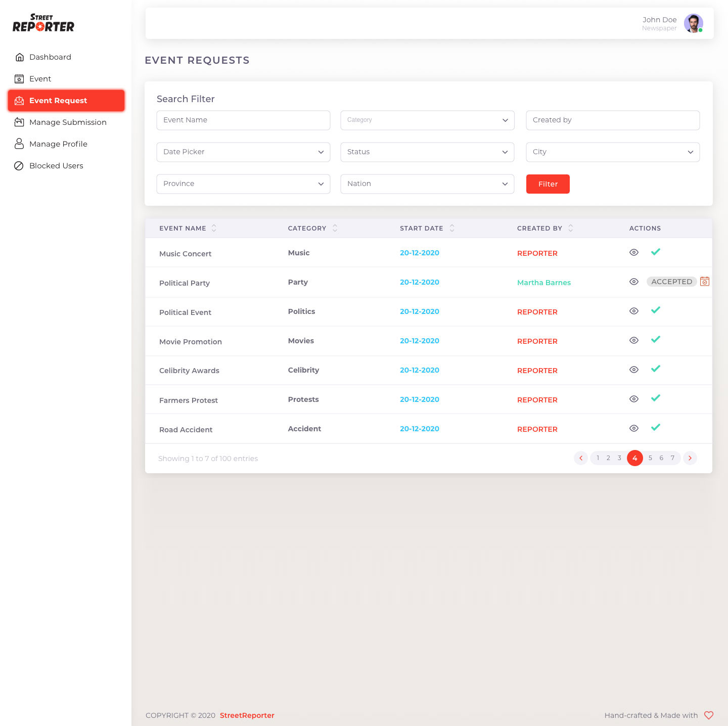This screenshot has height=726, width=728.
Task: Click Movie Promotion event name
Action: click(x=191, y=342)
